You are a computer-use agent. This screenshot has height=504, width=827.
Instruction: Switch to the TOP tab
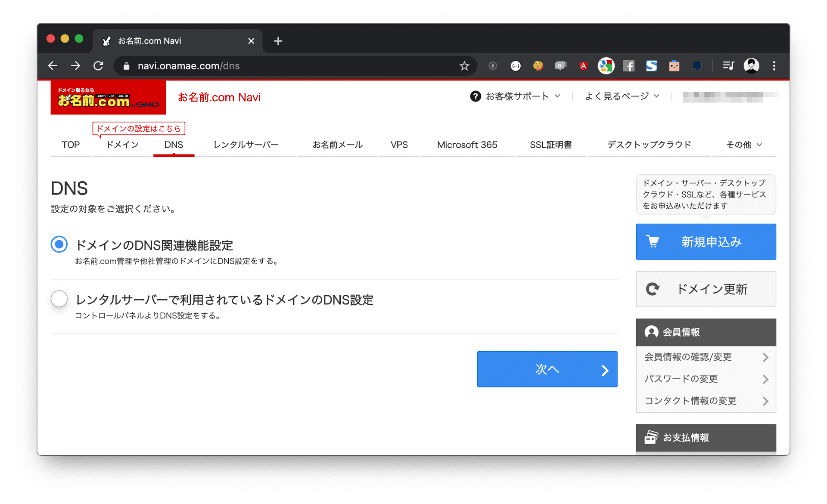tap(71, 145)
